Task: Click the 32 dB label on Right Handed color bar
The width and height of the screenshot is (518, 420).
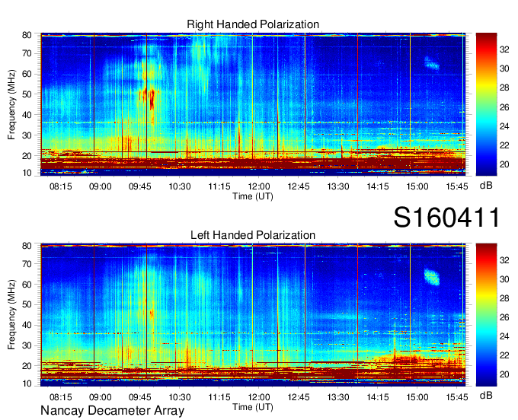Action: (x=504, y=49)
